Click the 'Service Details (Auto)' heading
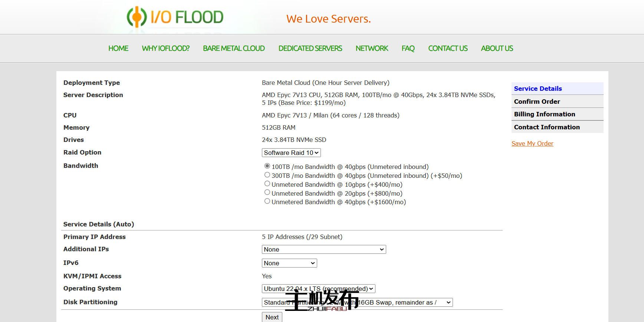This screenshot has width=644, height=322. tap(99, 224)
